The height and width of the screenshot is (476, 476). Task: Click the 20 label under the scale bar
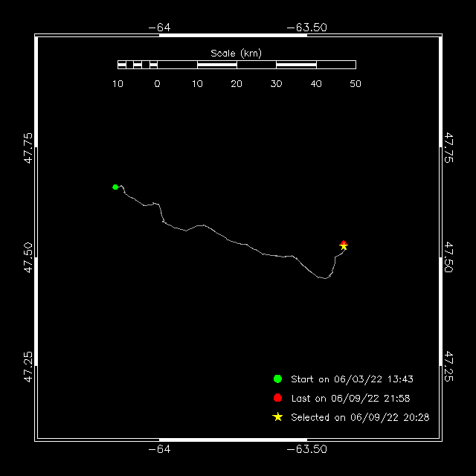click(x=237, y=84)
